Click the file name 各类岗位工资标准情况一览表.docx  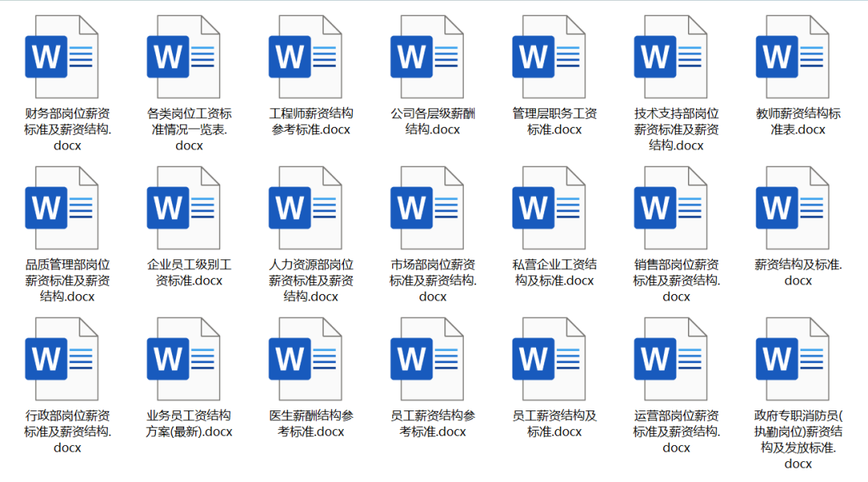pyautogui.click(x=190, y=129)
